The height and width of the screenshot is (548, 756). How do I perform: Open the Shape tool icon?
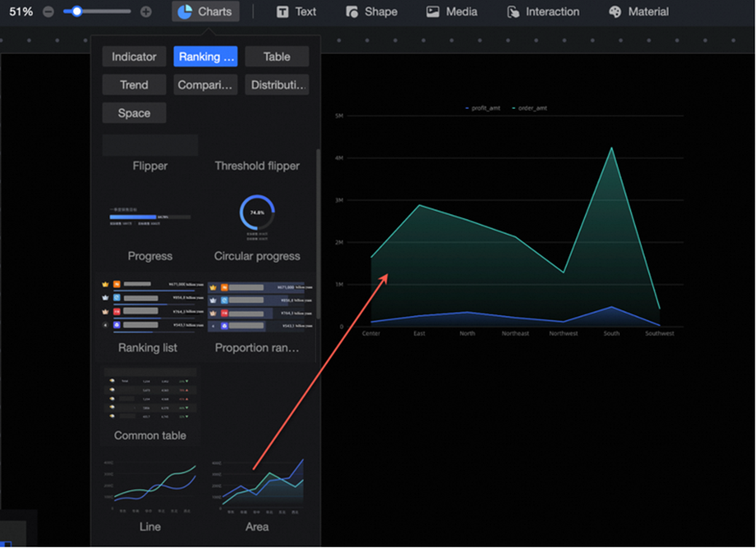click(x=352, y=12)
